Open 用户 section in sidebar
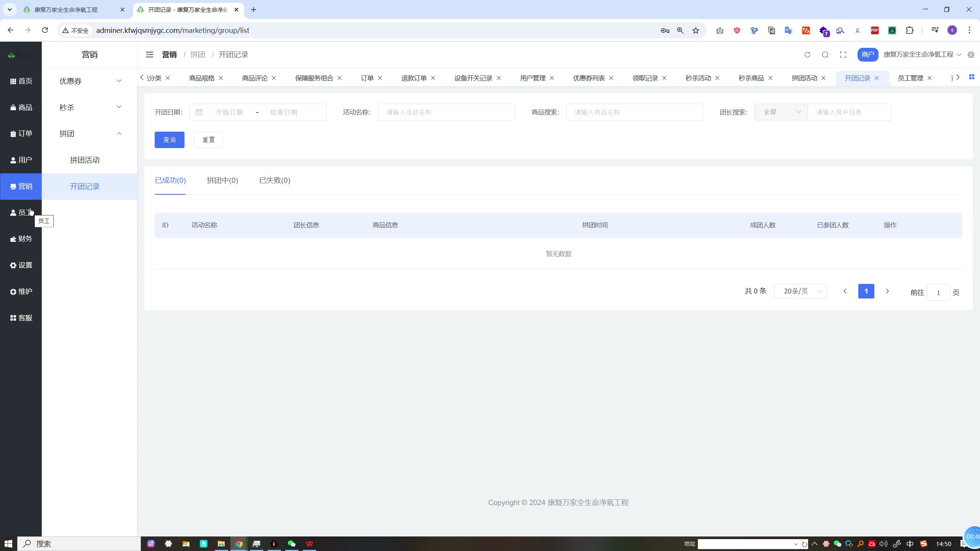980x551 pixels. (21, 160)
